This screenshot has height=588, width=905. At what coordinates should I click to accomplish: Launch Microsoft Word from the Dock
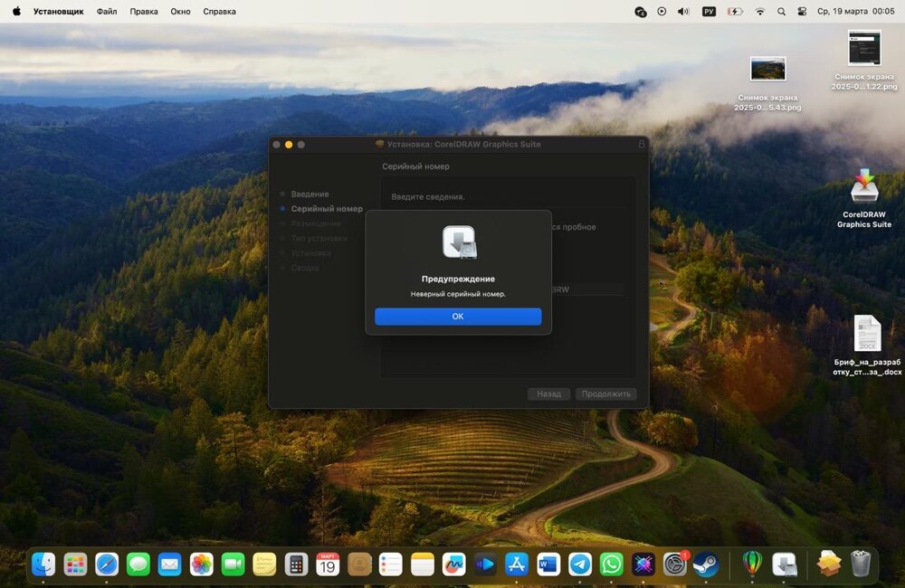(x=548, y=564)
